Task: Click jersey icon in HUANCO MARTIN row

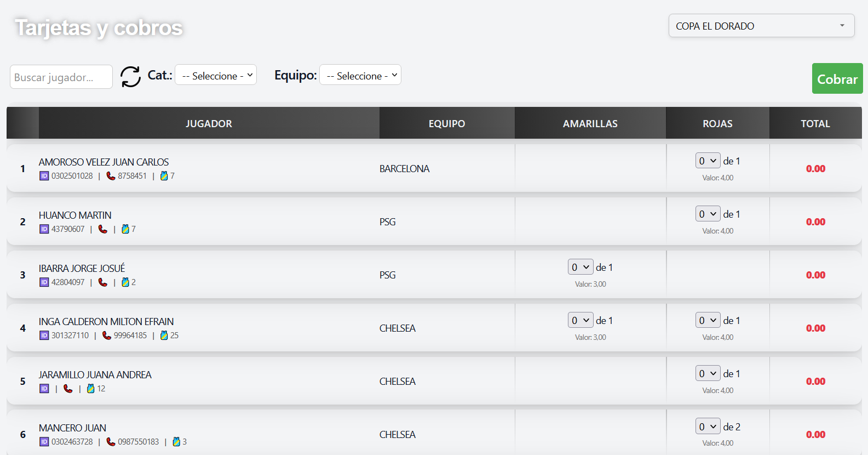Action: pyautogui.click(x=125, y=229)
